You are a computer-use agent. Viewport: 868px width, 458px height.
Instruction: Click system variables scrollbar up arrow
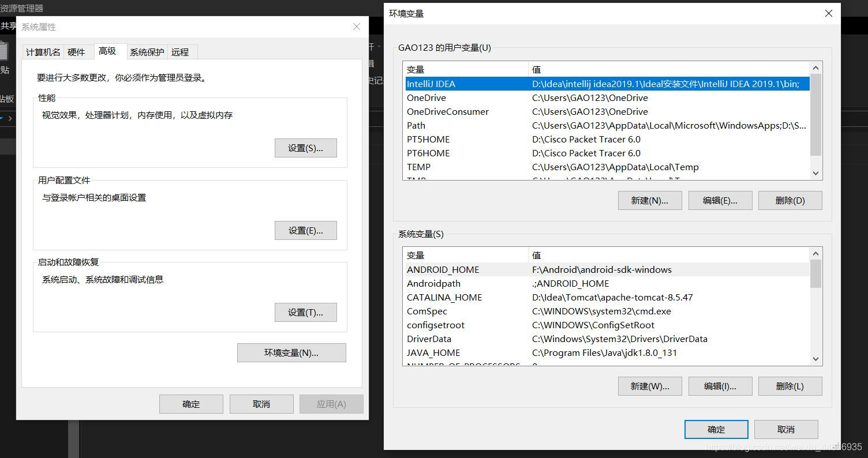pos(815,254)
